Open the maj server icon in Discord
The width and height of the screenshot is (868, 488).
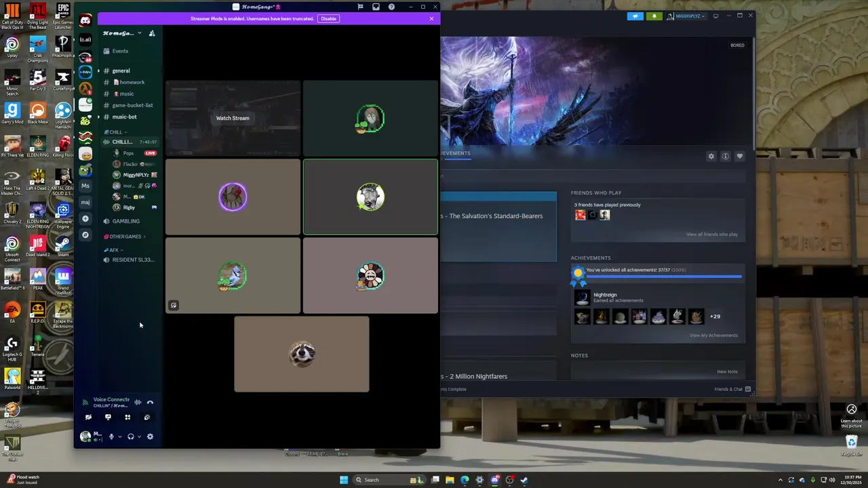click(x=85, y=202)
